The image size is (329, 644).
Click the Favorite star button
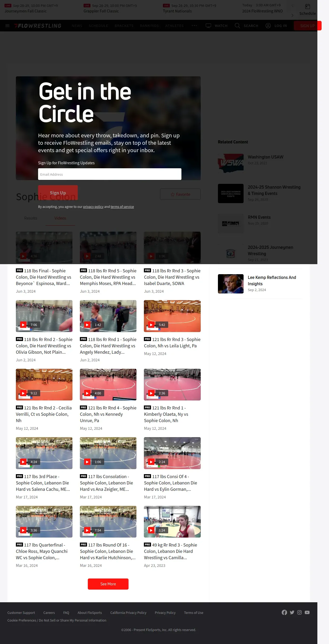[x=180, y=194]
